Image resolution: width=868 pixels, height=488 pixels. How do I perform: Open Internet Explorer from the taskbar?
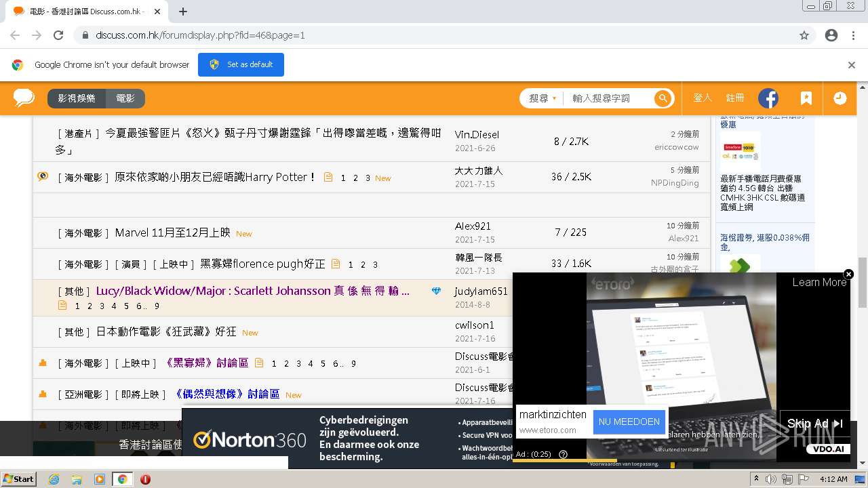[x=54, y=479]
